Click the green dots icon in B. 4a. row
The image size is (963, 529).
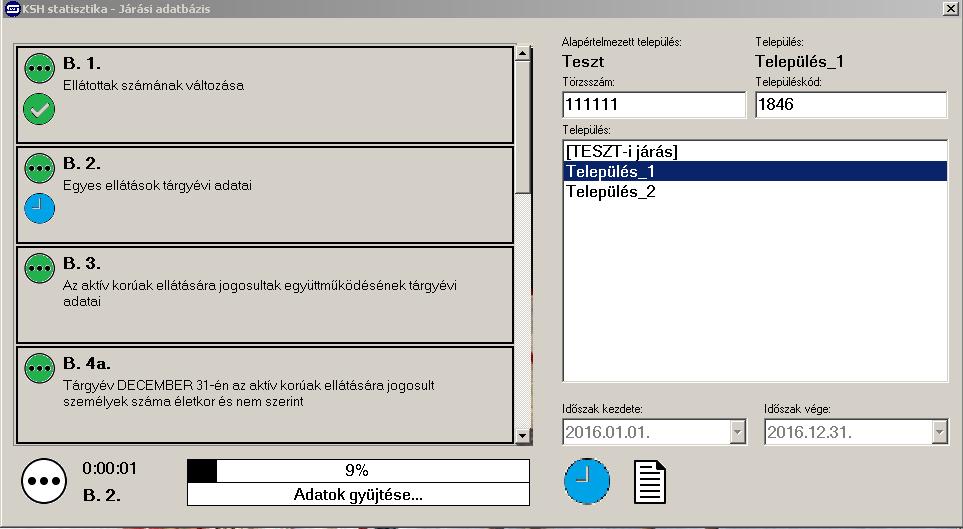coord(39,368)
